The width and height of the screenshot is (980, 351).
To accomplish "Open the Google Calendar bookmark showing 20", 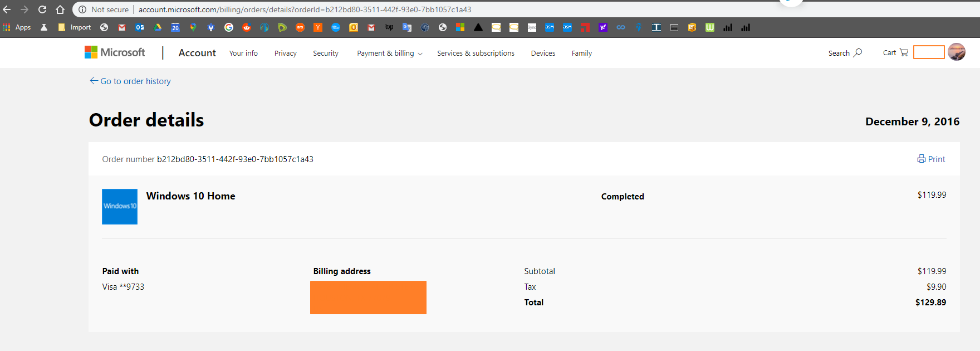I will click(175, 27).
